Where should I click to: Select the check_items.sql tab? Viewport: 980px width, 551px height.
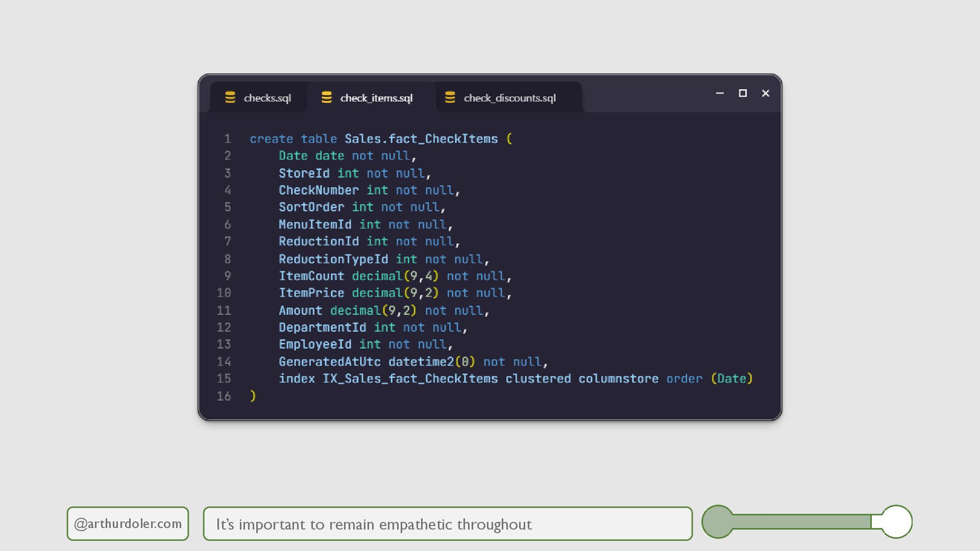[376, 98]
